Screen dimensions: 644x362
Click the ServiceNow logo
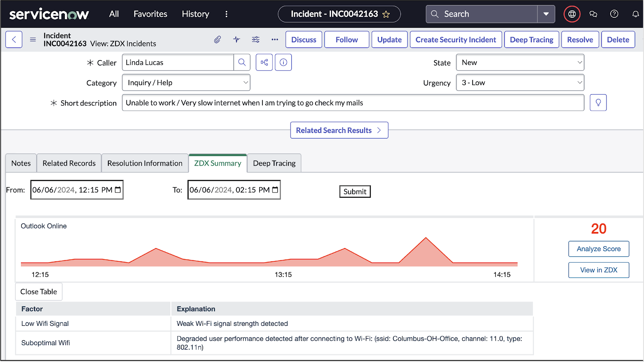[49, 14]
